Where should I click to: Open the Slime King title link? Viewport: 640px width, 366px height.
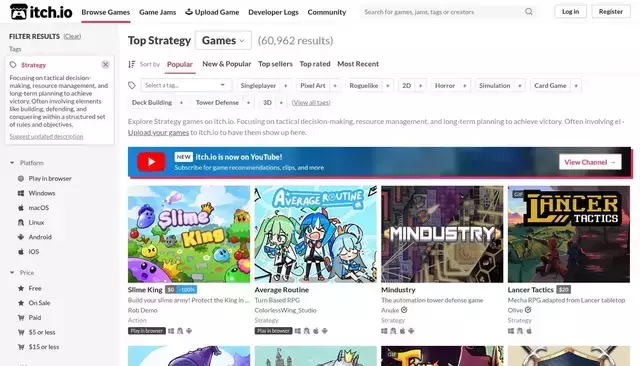(145, 290)
